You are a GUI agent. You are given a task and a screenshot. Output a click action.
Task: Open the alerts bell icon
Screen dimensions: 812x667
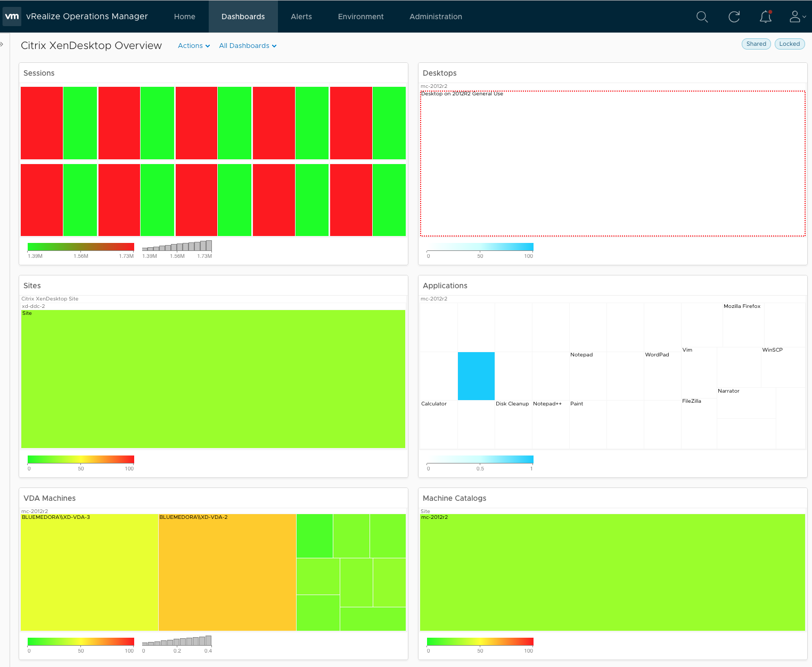(766, 17)
